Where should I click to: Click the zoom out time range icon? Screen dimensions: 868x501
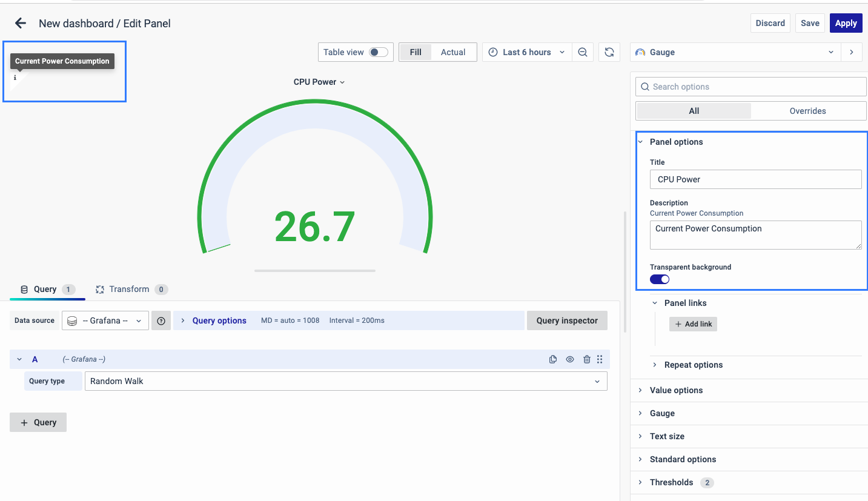[x=582, y=52]
